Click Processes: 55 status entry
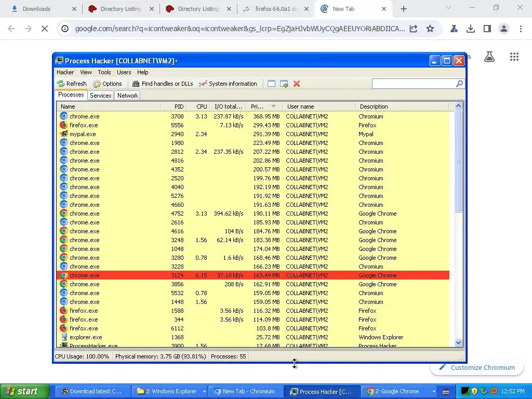This screenshot has height=399, width=532. 229,356
